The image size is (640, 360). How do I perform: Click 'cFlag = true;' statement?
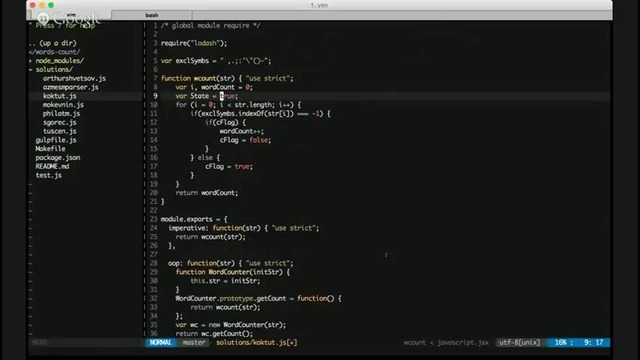[229, 167]
